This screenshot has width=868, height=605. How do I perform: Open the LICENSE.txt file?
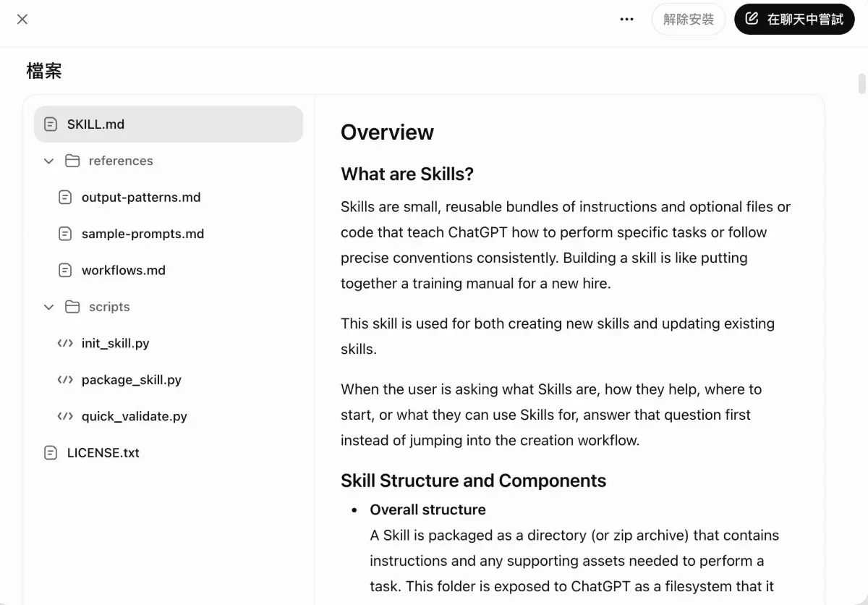(103, 453)
